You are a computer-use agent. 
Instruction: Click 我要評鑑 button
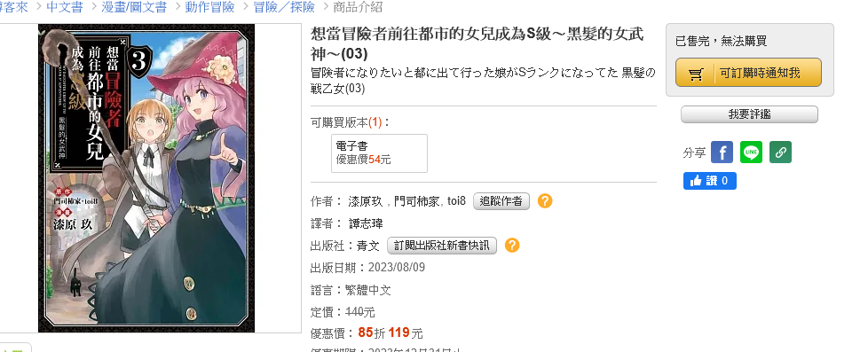(749, 114)
